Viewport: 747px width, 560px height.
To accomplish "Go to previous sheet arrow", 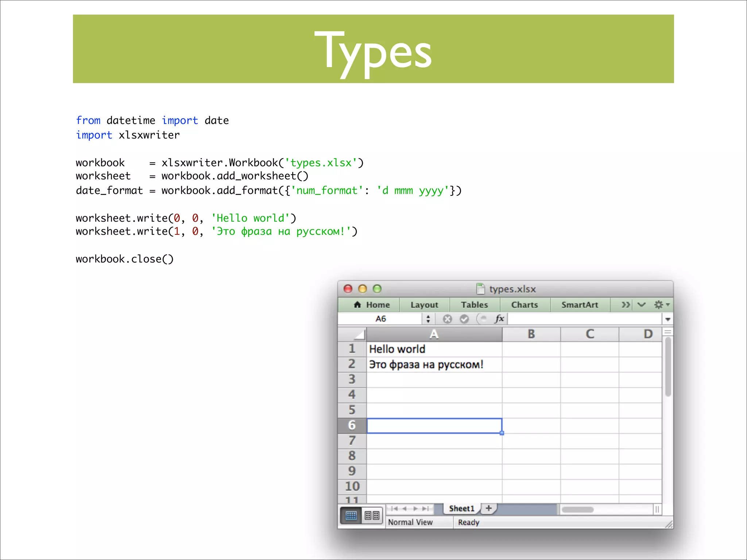I will coord(404,509).
